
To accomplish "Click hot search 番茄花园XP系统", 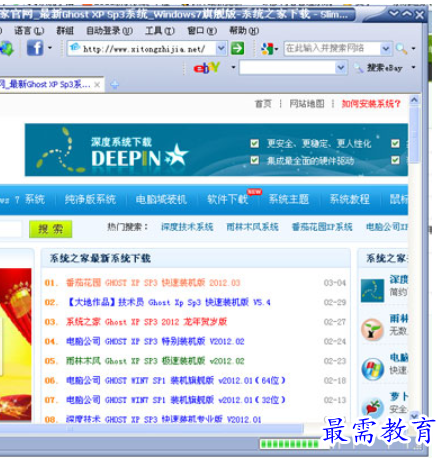I will pyautogui.click(x=322, y=227).
